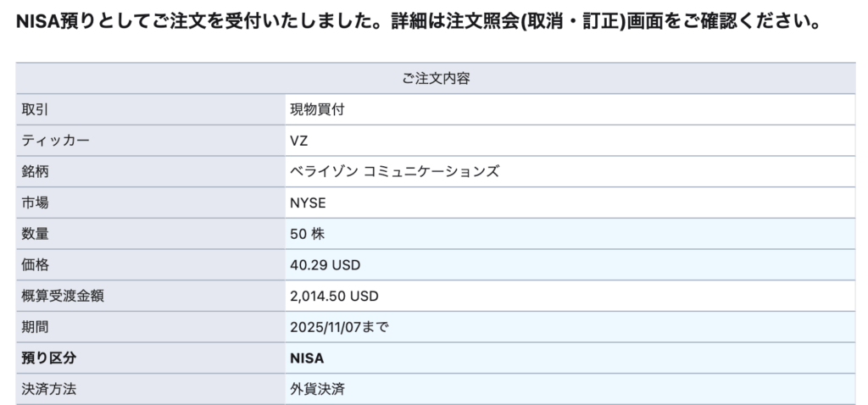
Task: Click the ご注文内容 table header
Action: click(435, 79)
